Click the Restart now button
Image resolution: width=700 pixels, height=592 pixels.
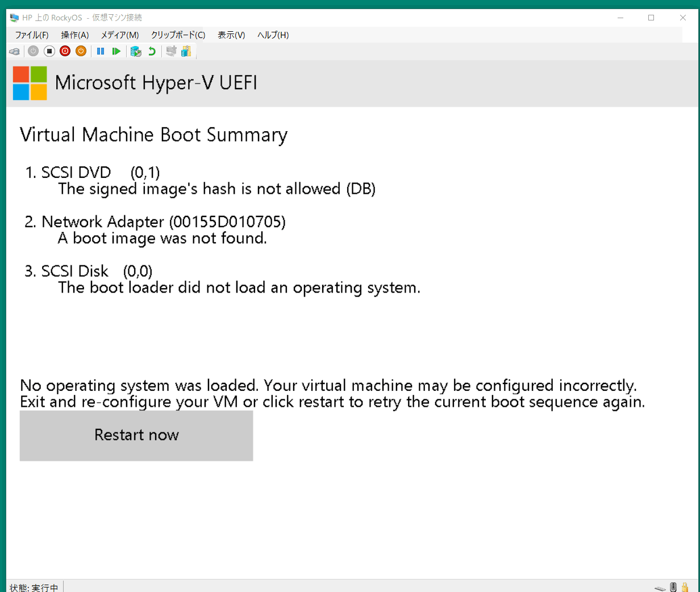point(136,435)
